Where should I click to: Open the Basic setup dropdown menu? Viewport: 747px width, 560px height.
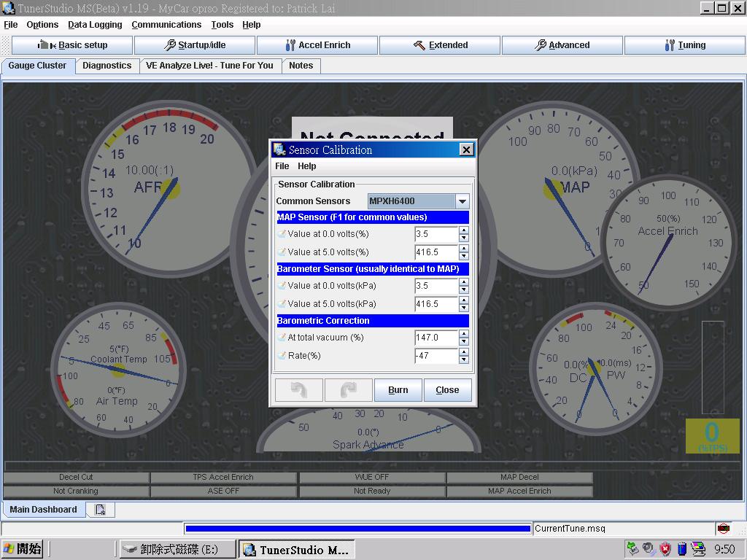73,45
